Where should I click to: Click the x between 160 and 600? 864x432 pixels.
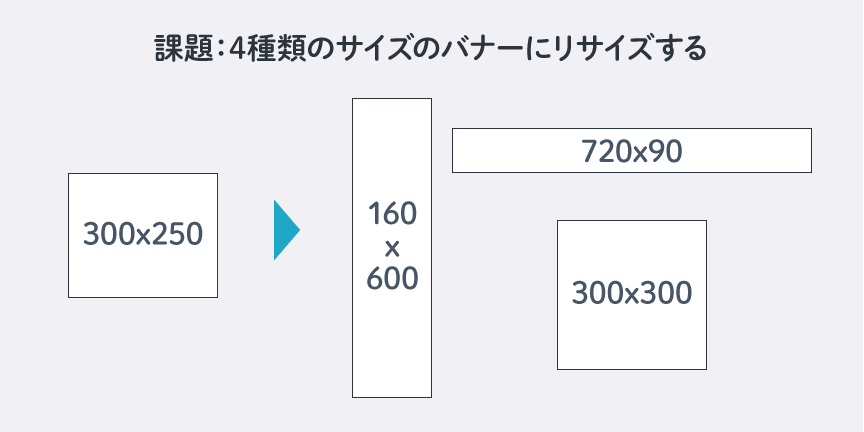point(392,247)
